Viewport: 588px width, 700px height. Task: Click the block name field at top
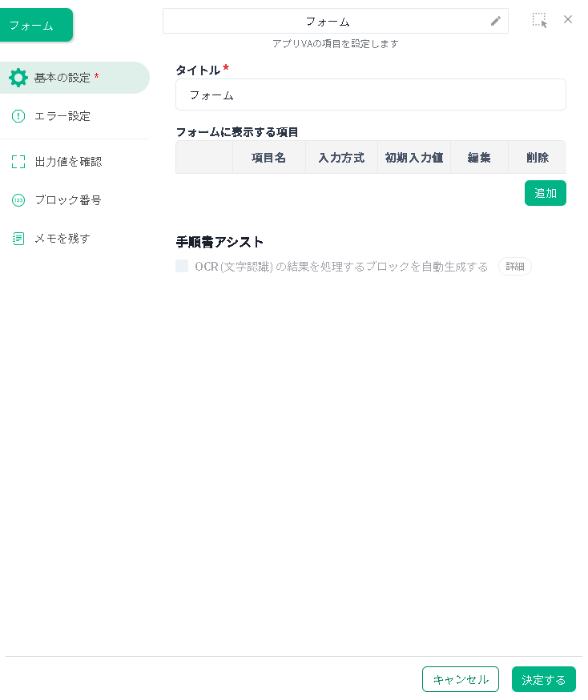[x=327, y=21]
